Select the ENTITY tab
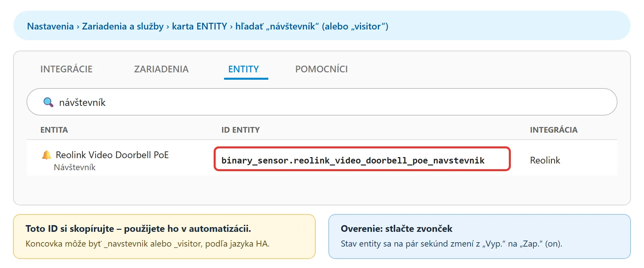Image resolution: width=644 pixels, height=268 pixels. pos(244,69)
